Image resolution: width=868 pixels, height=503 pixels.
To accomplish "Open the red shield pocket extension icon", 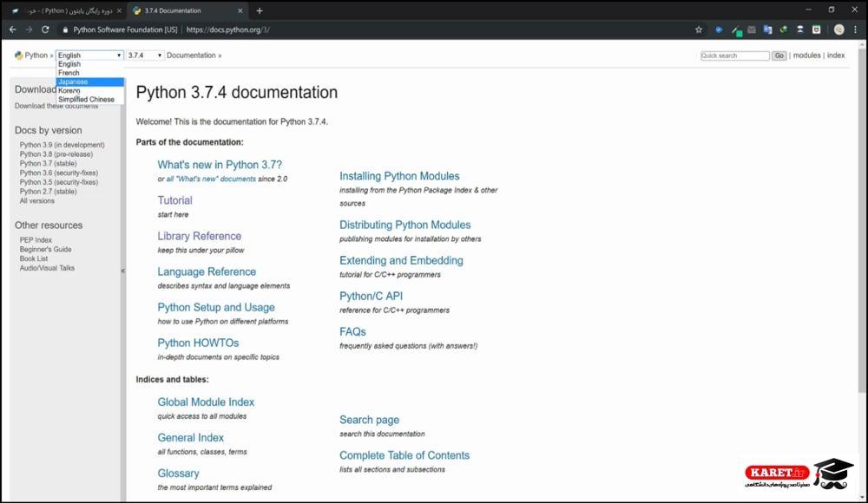I will click(x=816, y=29).
